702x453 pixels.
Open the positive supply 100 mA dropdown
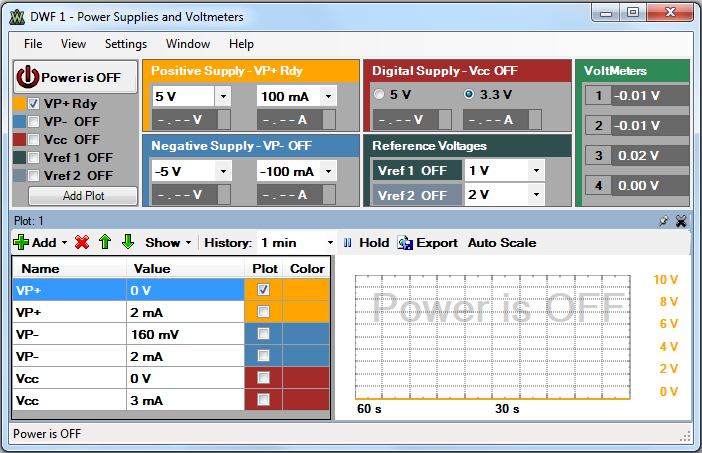[328, 96]
